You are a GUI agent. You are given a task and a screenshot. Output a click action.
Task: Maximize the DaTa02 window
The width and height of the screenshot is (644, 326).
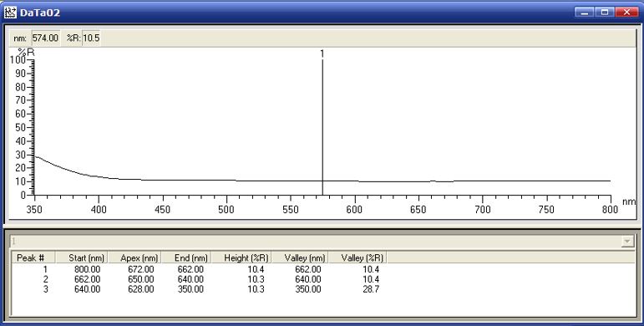tap(605, 13)
